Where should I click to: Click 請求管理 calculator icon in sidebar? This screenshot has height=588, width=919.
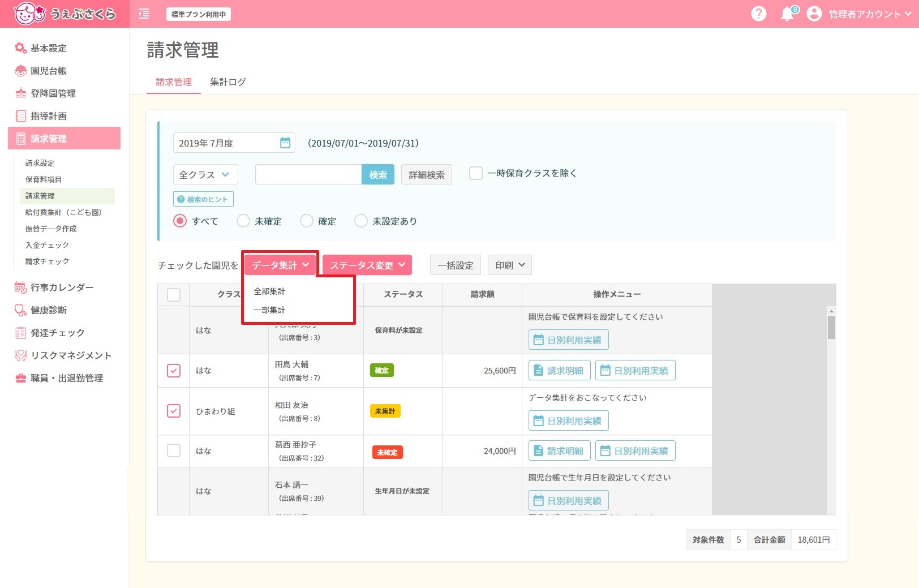point(21,139)
